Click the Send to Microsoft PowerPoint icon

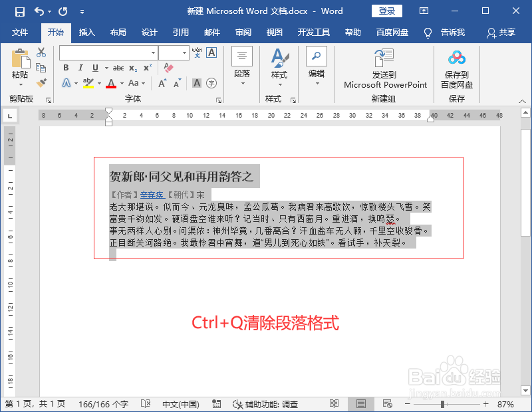point(384,58)
